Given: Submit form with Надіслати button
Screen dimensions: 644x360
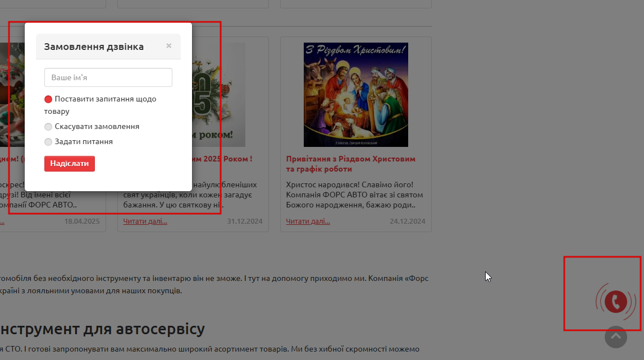Looking at the screenshot, I should click(70, 164).
